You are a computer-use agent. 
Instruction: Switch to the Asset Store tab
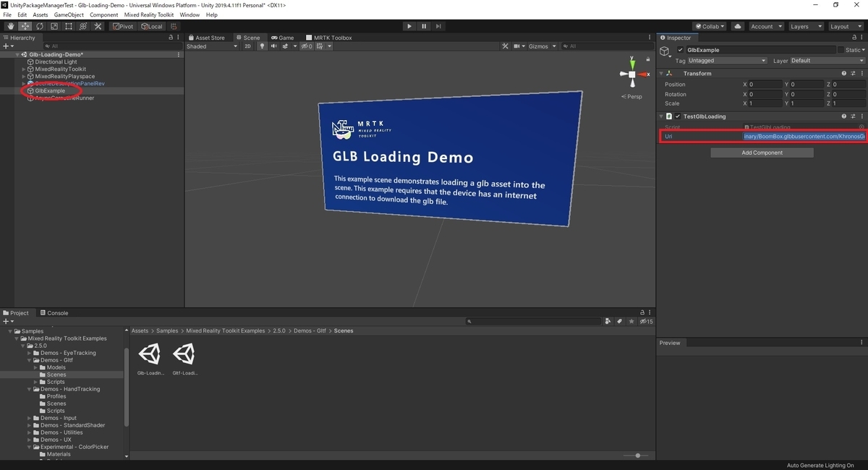pyautogui.click(x=206, y=38)
